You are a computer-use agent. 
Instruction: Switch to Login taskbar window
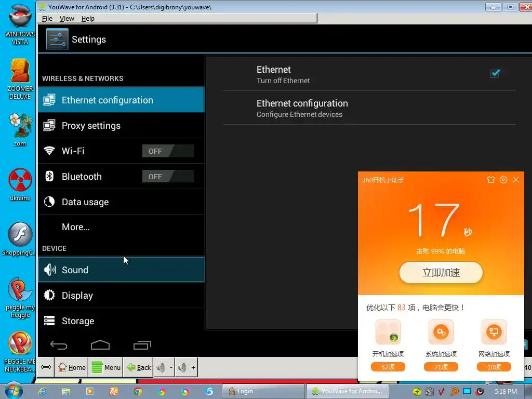[x=263, y=391]
